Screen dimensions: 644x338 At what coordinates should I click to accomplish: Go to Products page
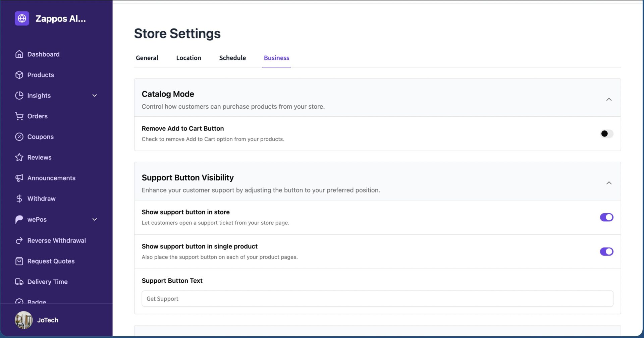[41, 75]
